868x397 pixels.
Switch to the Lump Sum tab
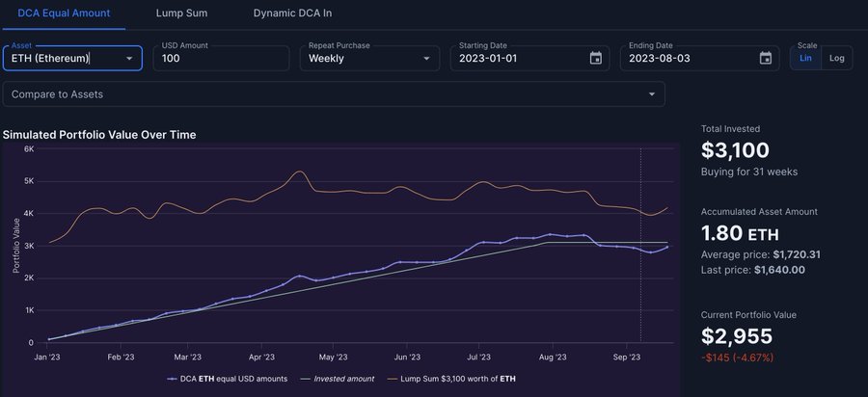coord(181,13)
